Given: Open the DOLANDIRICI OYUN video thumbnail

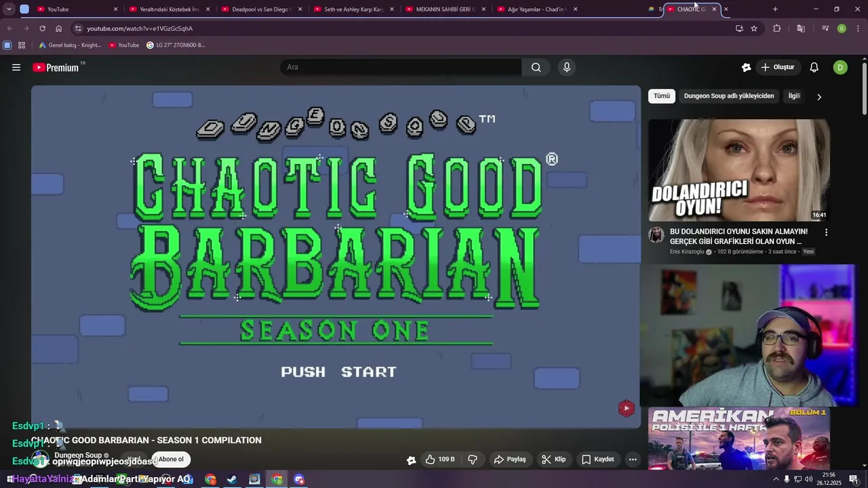Looking at the screenshot, I should pos(738,170).
